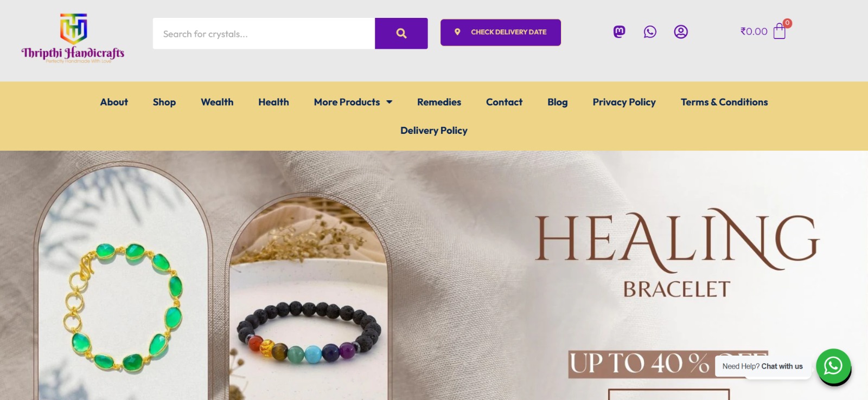Open the user account profile icon
The image size is (868, 400).
pos(681,32)
